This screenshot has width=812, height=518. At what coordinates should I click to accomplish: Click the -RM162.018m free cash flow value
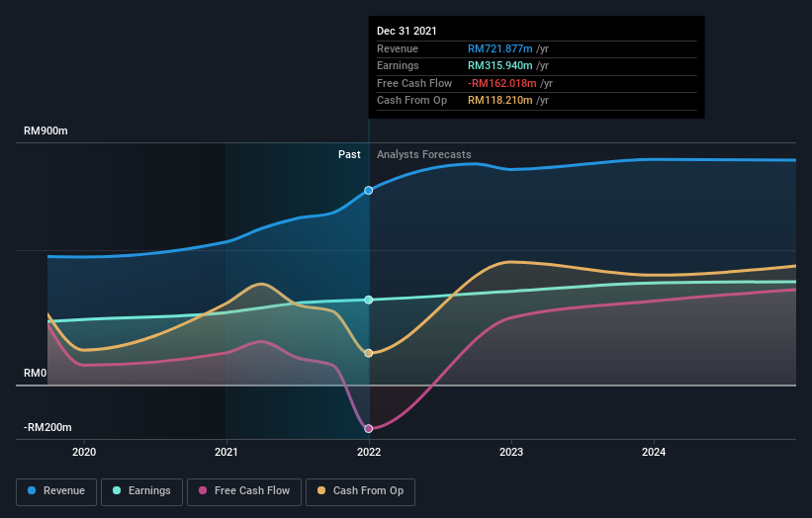501,83
